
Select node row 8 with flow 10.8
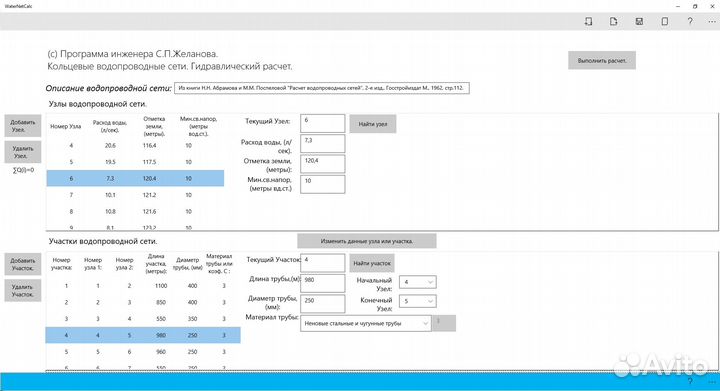point(135,212)
